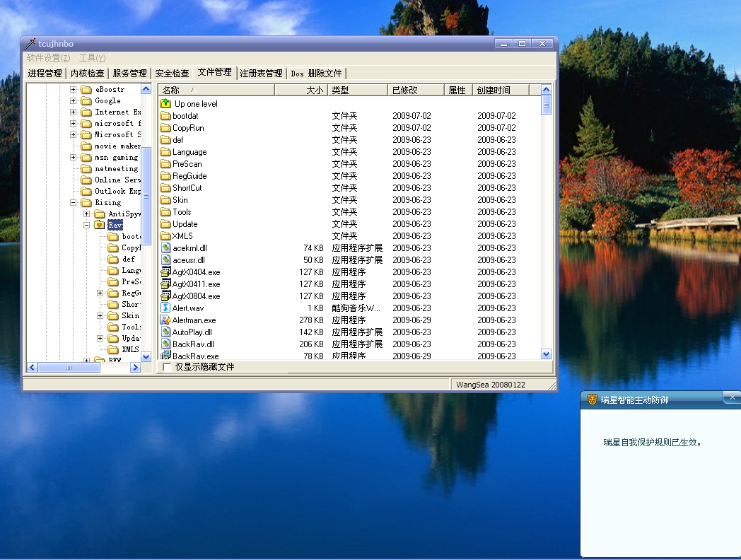The width and height of the screenshot is (741, 560).
Task: Open the 软件设置 menu
Action: point(48,58)
